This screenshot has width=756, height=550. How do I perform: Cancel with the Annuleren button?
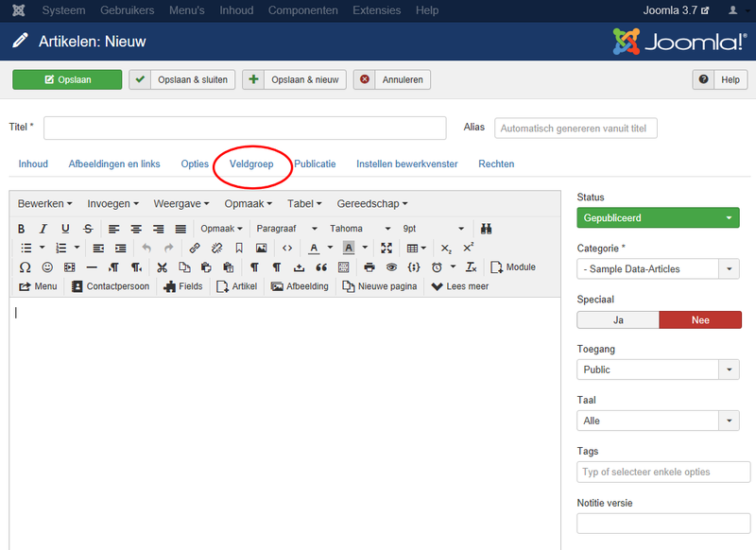392,79
